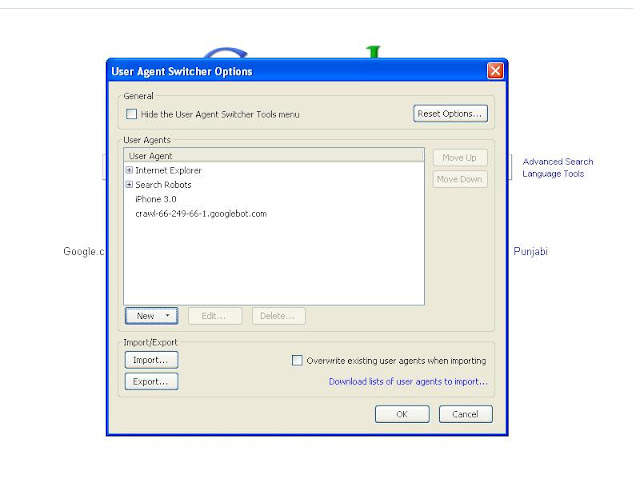Open Language Tools link on Google page
This screenshot has height=487, width=640.
point(553,174)
